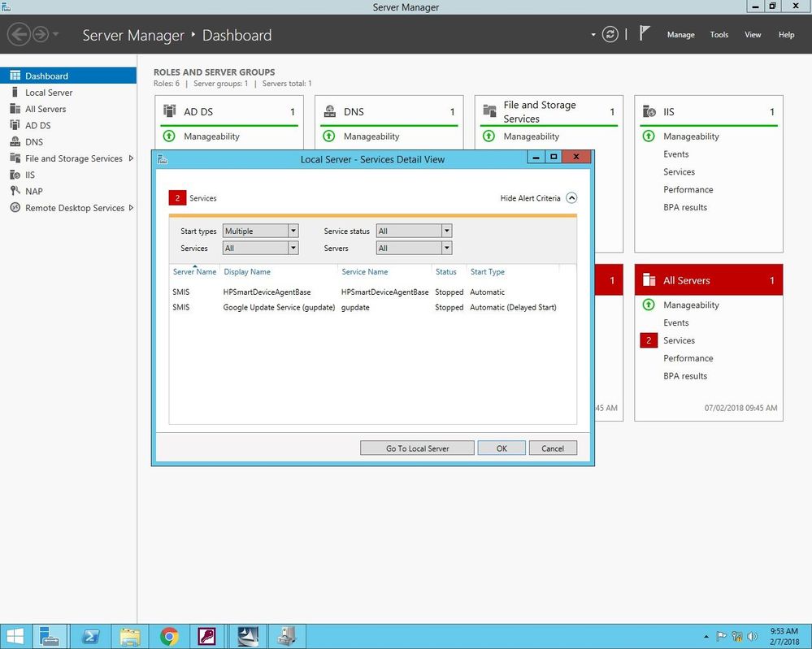The height and width of the screenshot is (649, 812).
Task: Open the Service status dropdown
Action: (x=414, y=231)
